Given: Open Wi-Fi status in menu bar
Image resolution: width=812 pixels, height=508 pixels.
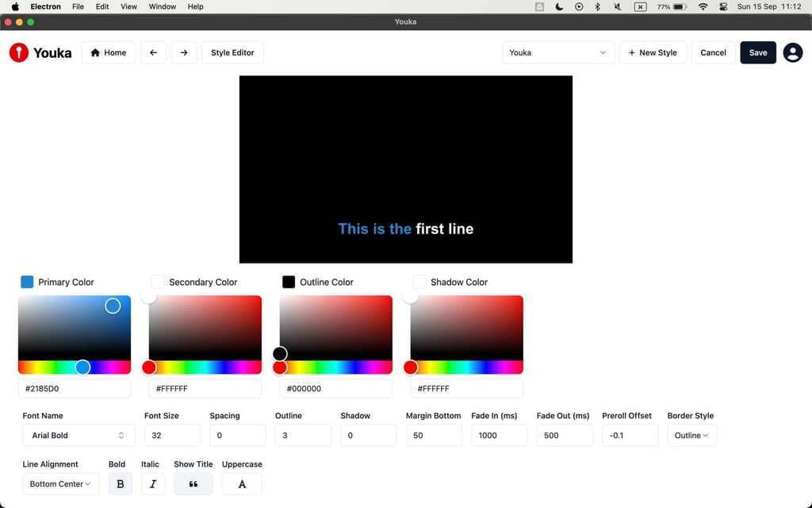Looking at the screenshot, I should click(703, 6).
